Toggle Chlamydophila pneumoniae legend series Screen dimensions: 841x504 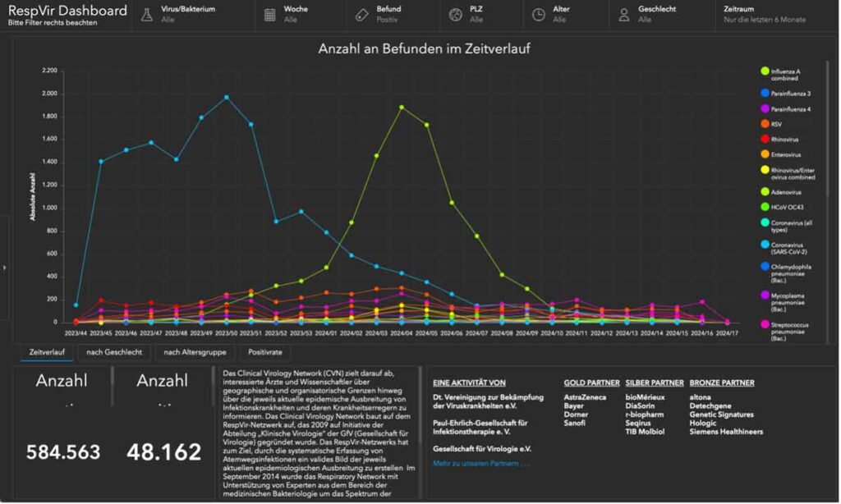786,273
